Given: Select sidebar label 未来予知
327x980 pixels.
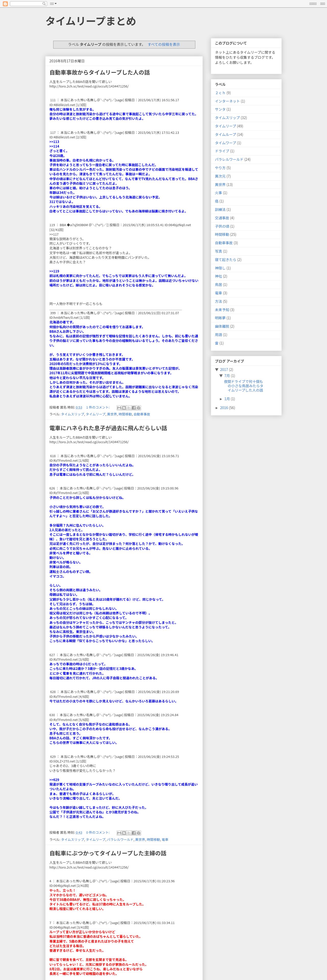Looking at the screenshot, I should click(x=222, y=310).
